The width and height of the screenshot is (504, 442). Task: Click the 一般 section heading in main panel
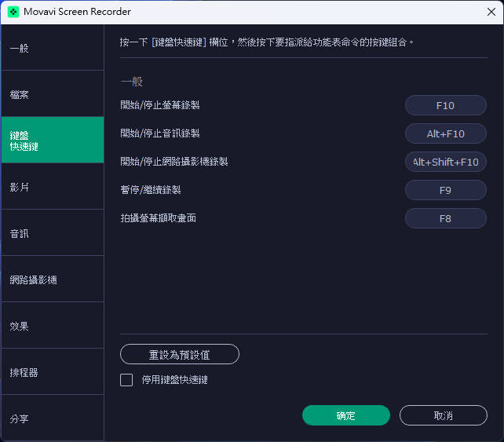tap(132, 82)
